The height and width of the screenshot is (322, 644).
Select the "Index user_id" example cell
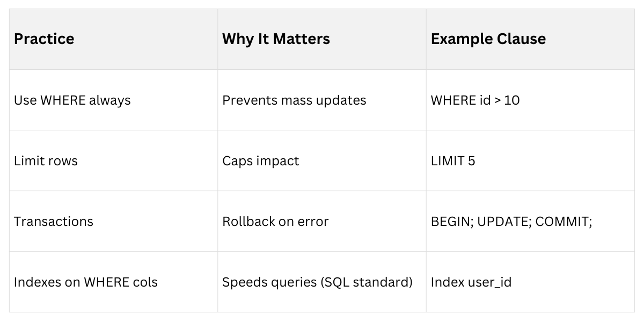click(471, 282)
